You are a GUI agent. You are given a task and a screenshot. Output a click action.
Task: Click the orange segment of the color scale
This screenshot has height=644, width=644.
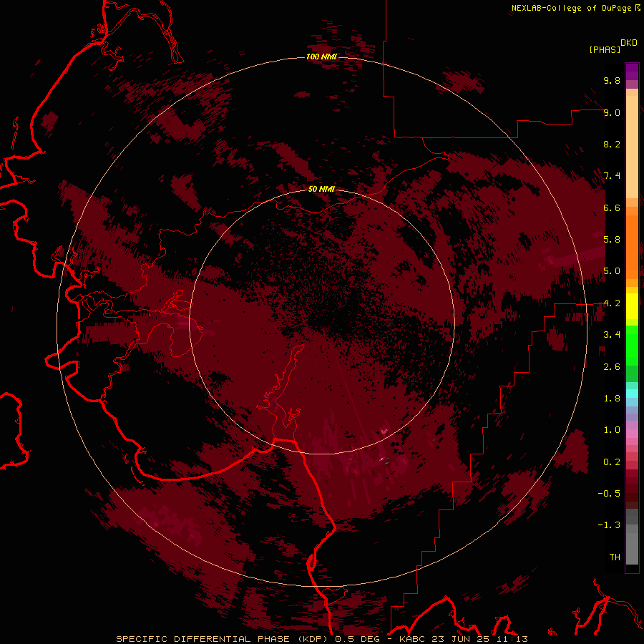pos(632,246)
